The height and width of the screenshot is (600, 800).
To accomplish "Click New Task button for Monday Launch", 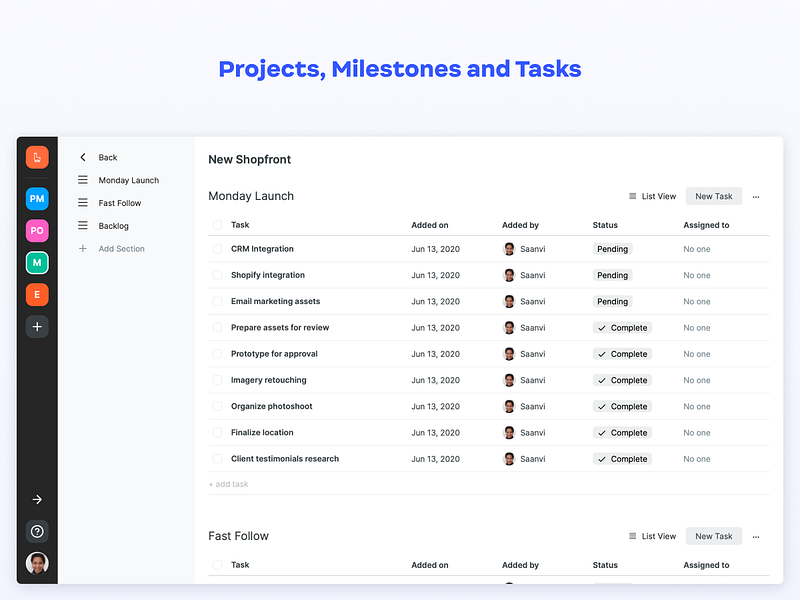I will pos(713,196).
